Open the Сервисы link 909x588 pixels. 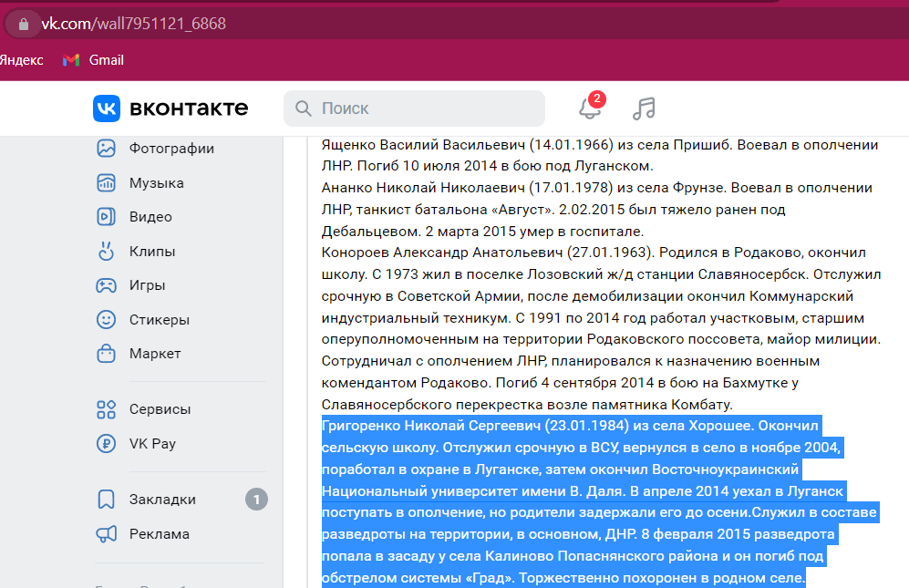[x=160, y=409]
